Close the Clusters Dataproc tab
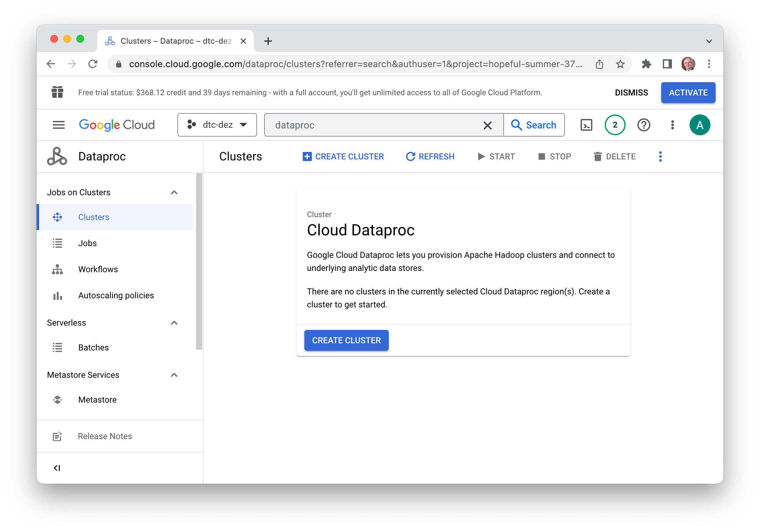760x532 pixels. 243,41
